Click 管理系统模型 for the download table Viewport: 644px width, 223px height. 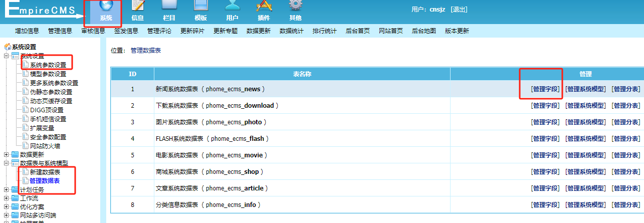tap(585, 106)
